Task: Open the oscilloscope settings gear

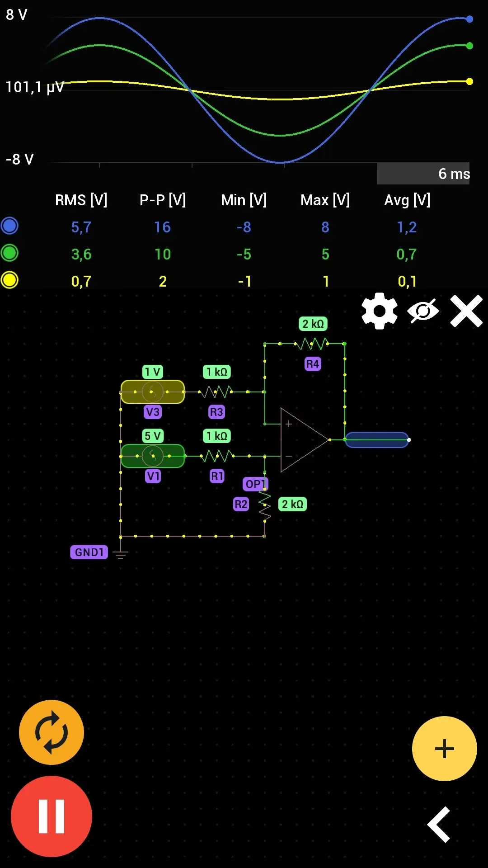Action: (380, 311)
